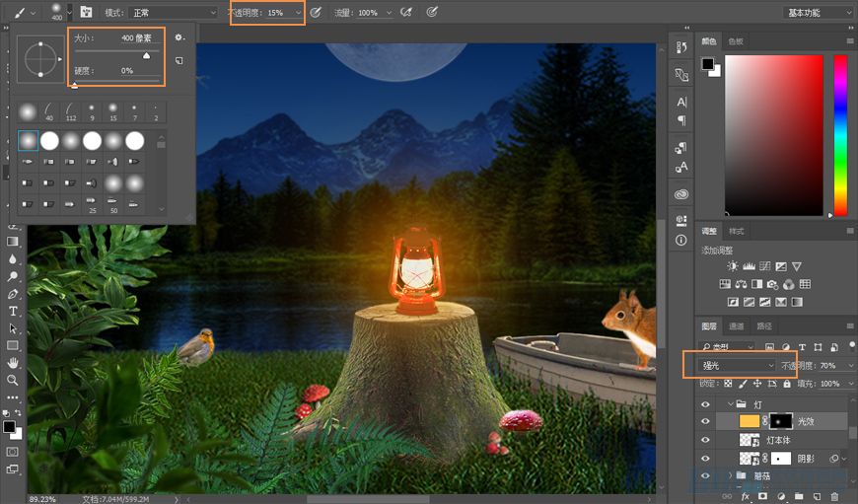Open the layer blend mode 强光 dropdown
This screenshot has height=504, width=858.
click(x=738, y=365)
